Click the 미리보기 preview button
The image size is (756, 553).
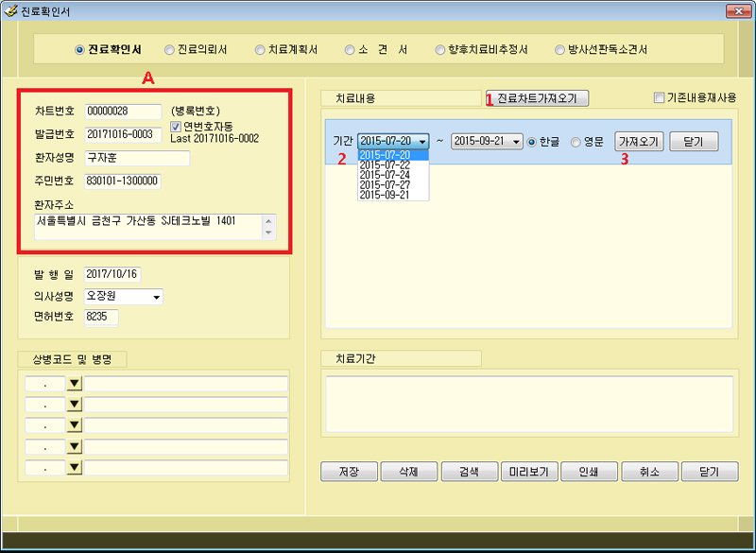528,472
